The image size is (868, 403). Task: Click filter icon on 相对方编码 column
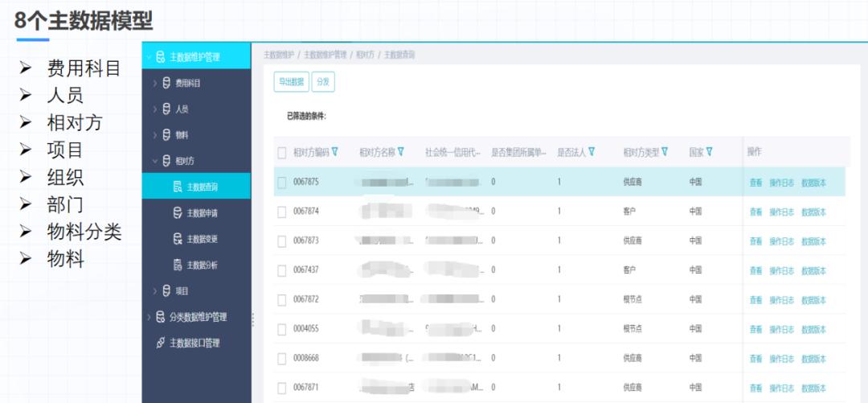tap(335, 152)
